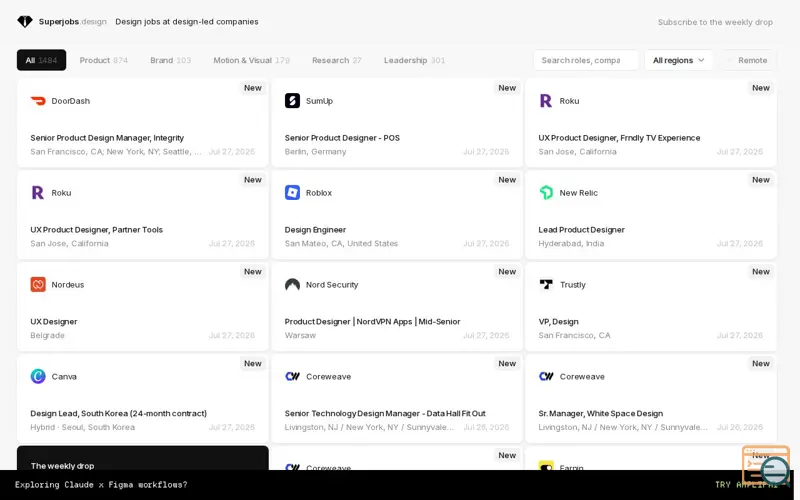Switch to the Leadership tab
This screenshot has height=500, width=800.
click(414, 60)
